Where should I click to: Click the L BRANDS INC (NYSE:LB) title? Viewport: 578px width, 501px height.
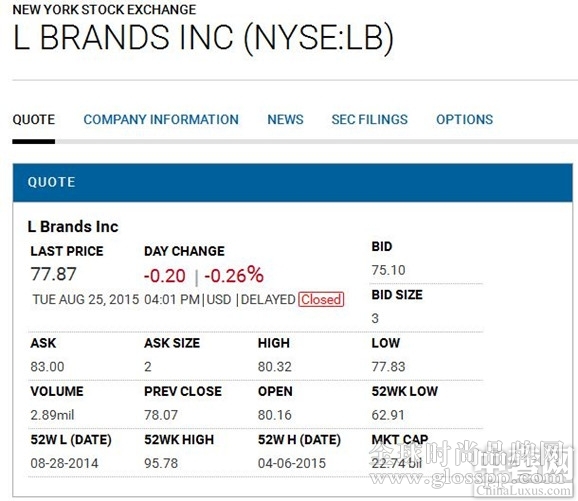tap(203, 38)
